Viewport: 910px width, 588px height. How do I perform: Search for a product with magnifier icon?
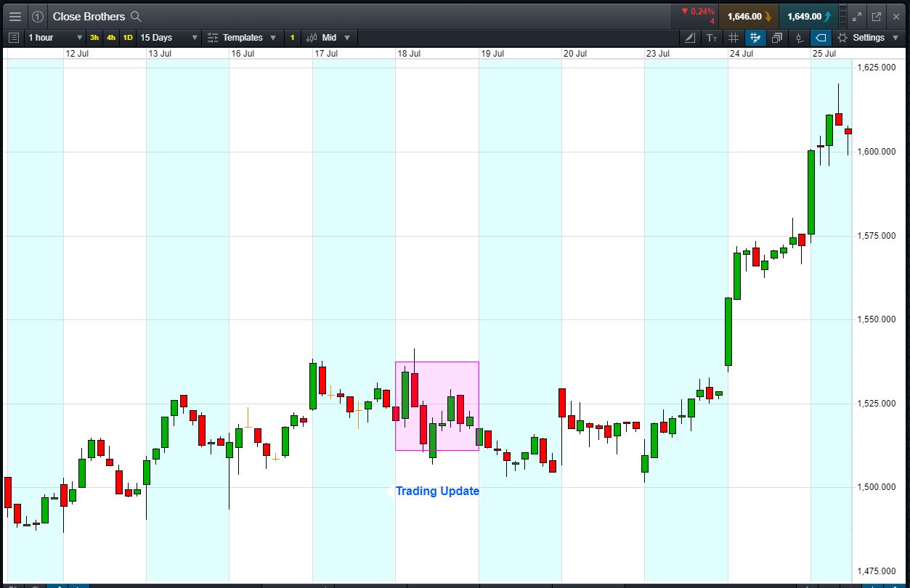click(x=135, y=16)
